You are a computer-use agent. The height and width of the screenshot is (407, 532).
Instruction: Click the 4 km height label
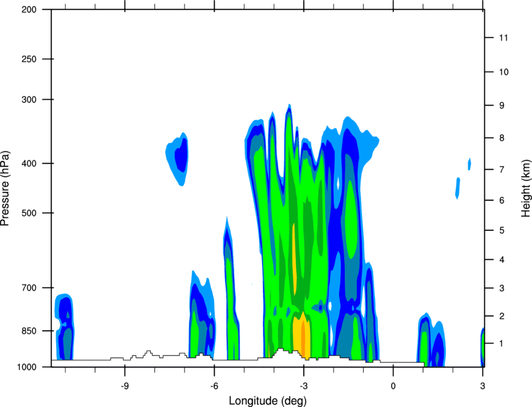(x=502, y=260)
